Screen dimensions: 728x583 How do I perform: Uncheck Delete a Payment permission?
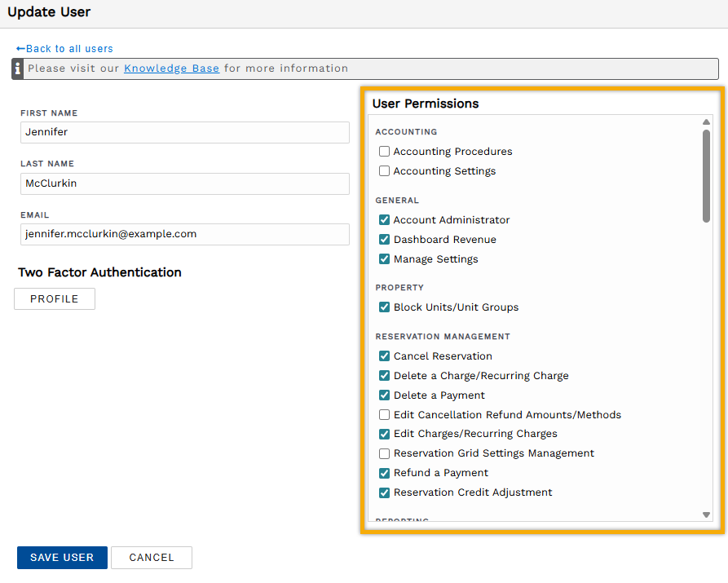click(x=384, y=395)
